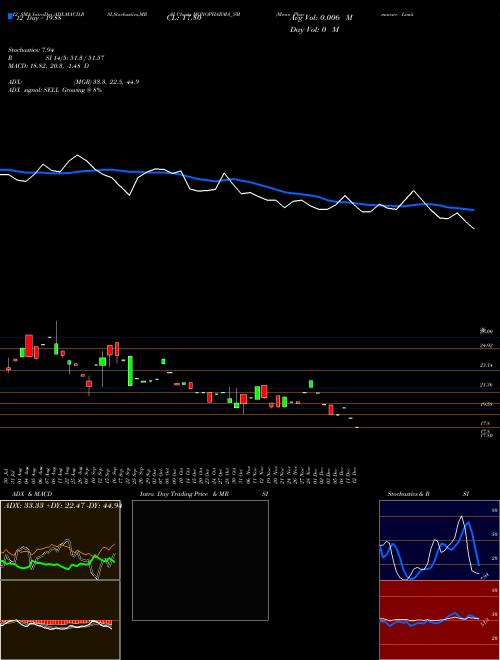Click the '23.14' price axis label
500x660 pixels.
[486, 365]
